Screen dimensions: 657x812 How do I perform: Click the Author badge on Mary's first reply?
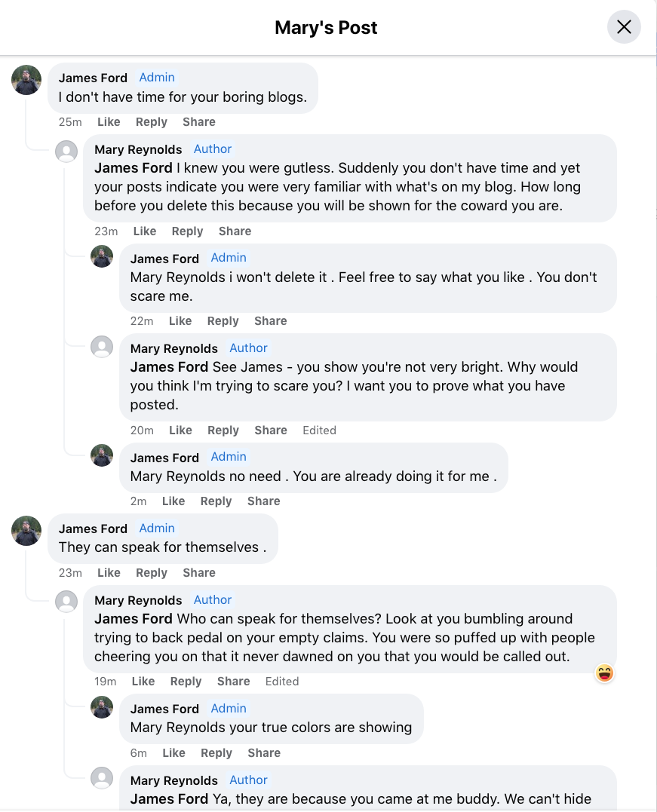point(213,149)
